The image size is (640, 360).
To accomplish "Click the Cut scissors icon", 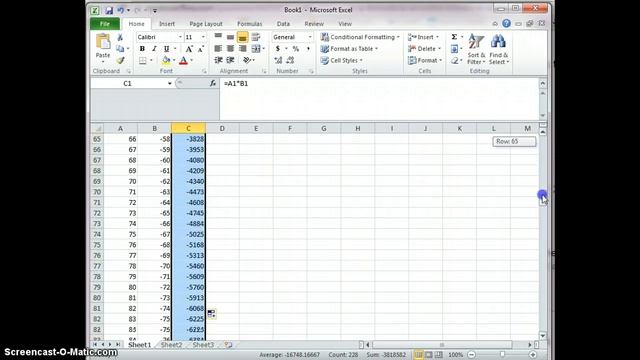I will [120, 37].
